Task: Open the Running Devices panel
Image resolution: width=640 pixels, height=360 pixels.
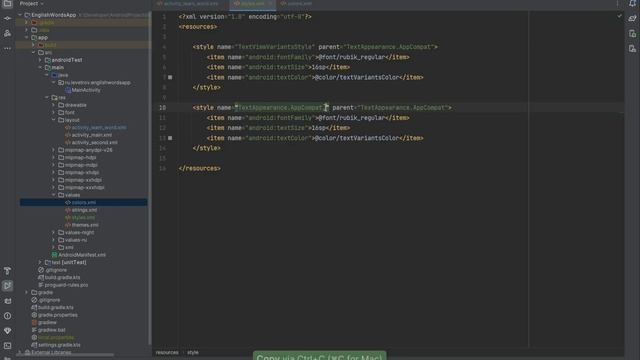Action: point(632,49)
